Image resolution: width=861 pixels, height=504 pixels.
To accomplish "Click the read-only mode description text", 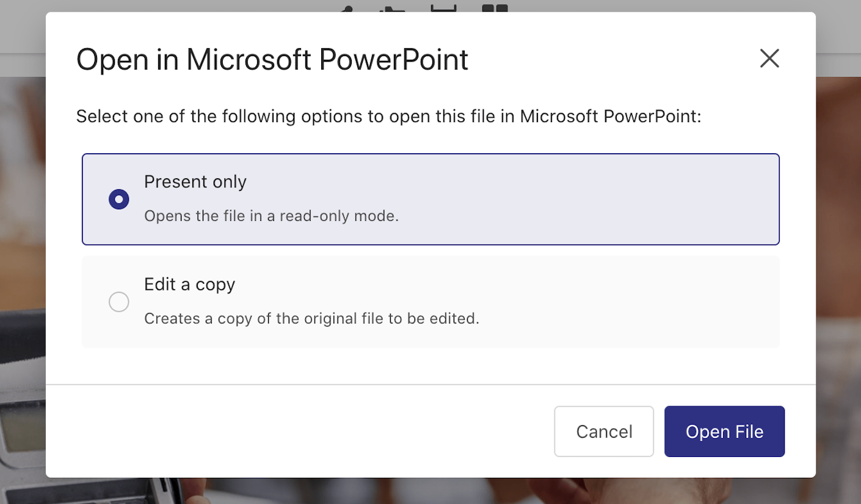I will point(271,215).
